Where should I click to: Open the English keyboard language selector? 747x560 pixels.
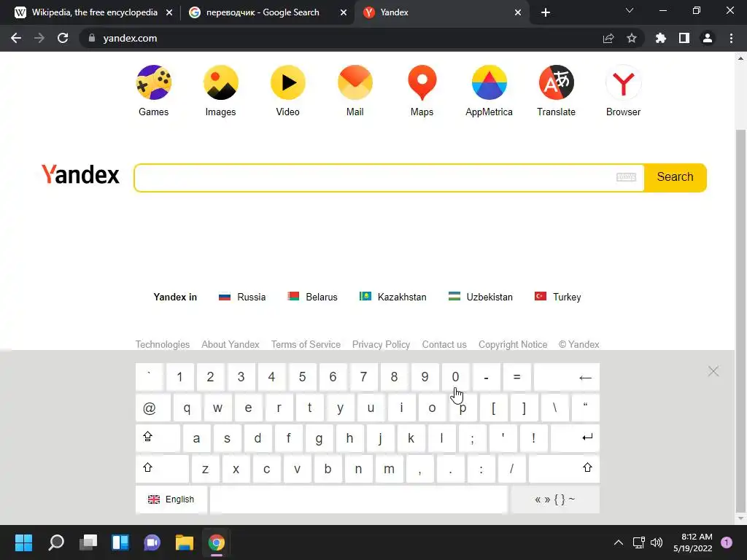click(x=171, y=499)
